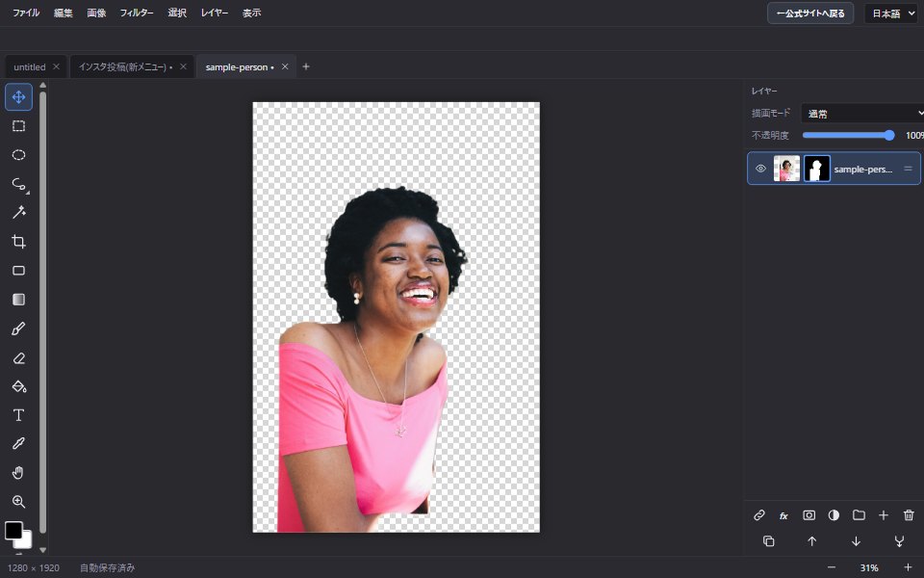924x578 pixels.
Task: Choose the Lasso selection tool
Action: coord(19,184)
